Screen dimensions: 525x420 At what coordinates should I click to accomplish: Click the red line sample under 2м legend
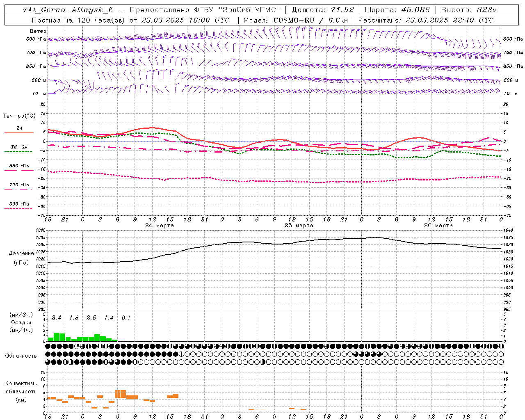pyautogui.click(x=19, y=133)
